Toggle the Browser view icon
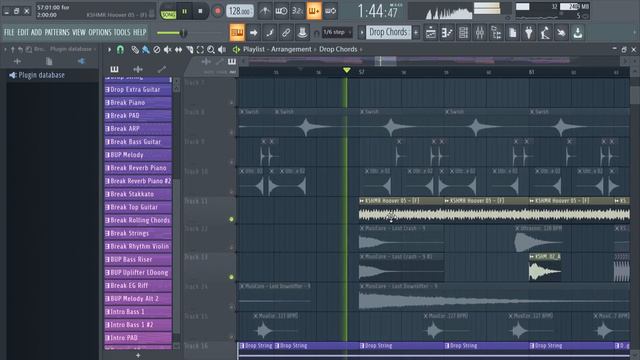The image size is (640, 360). pos(496,33)
